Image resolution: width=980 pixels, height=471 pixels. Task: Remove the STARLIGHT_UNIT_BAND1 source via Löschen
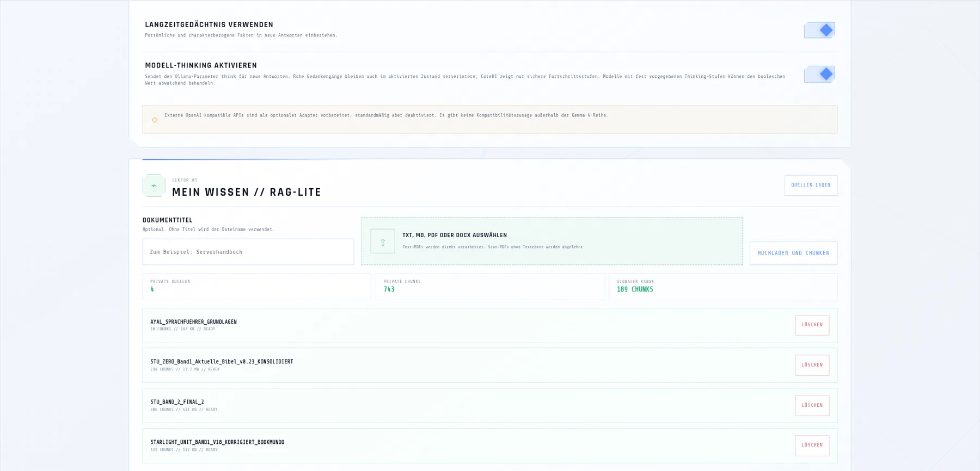point(812,445)
